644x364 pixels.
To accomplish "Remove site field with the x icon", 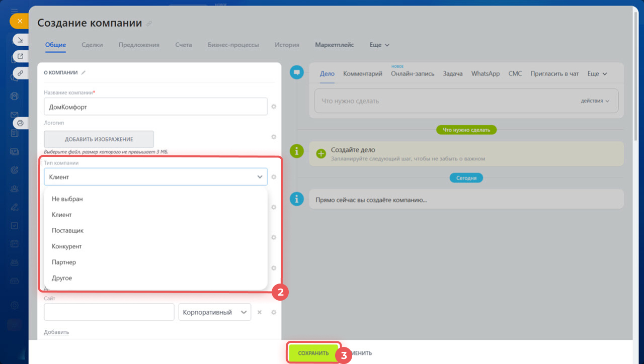I will click(260, 312).
